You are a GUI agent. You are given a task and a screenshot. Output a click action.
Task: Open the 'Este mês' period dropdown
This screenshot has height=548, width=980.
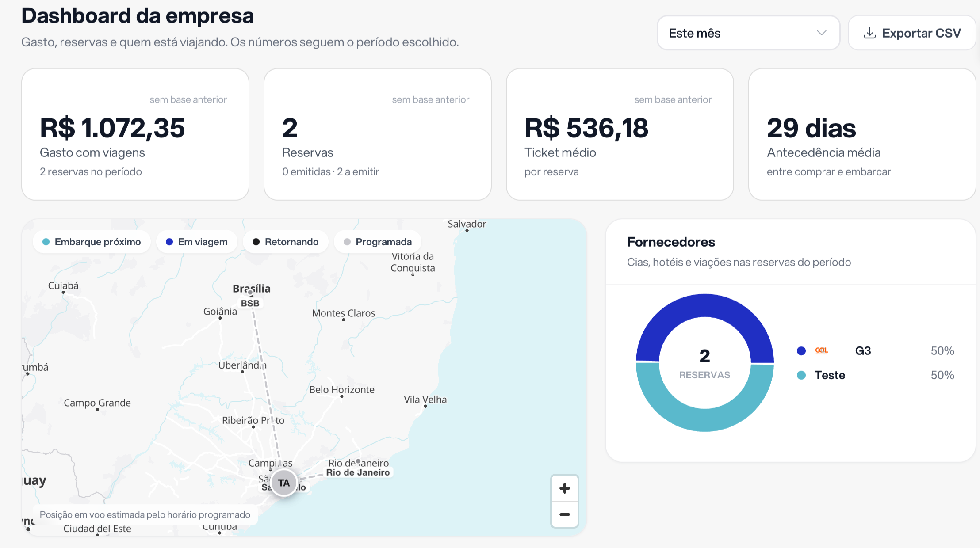(748, 33)
